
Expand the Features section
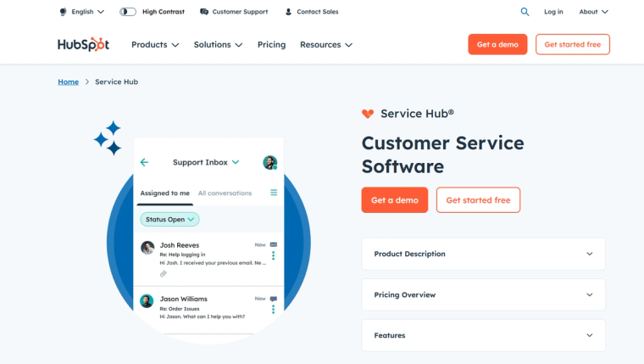click(x=483, y=335)
